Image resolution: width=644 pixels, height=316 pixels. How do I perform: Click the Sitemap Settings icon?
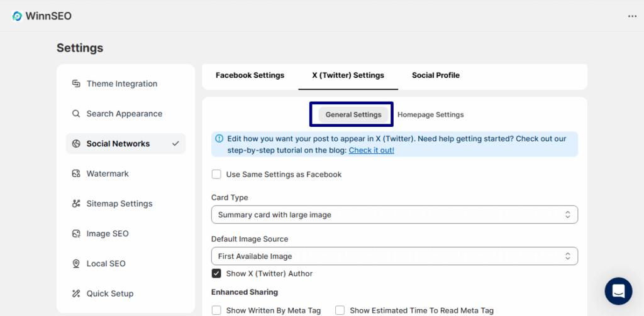(76, 204)
